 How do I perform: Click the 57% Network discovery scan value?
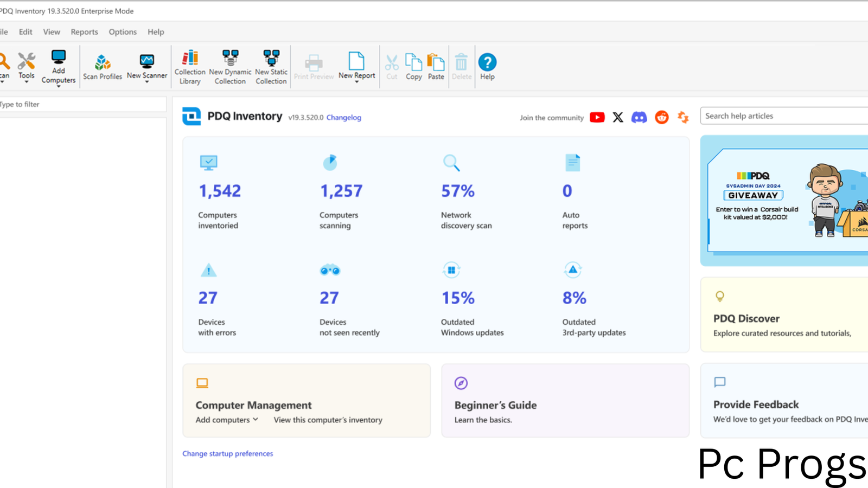tap(458, 191)
